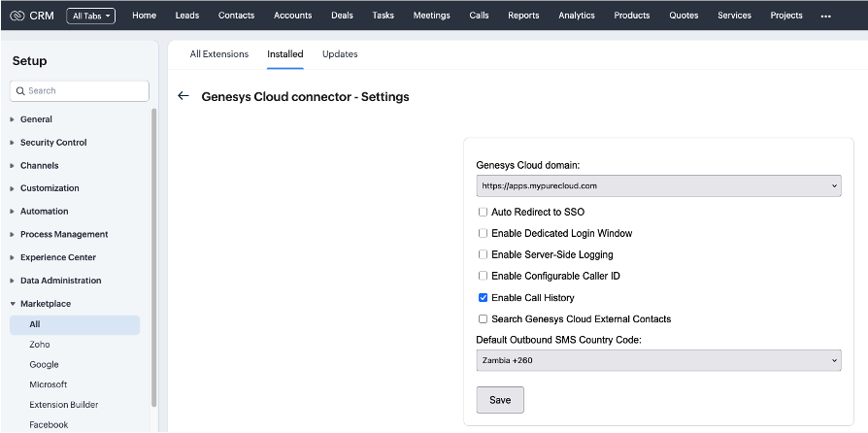This screenshot has width=868, height=433.
Task: Toggle Enable Server-Side Logging checkbox
Action: point(483,254)
